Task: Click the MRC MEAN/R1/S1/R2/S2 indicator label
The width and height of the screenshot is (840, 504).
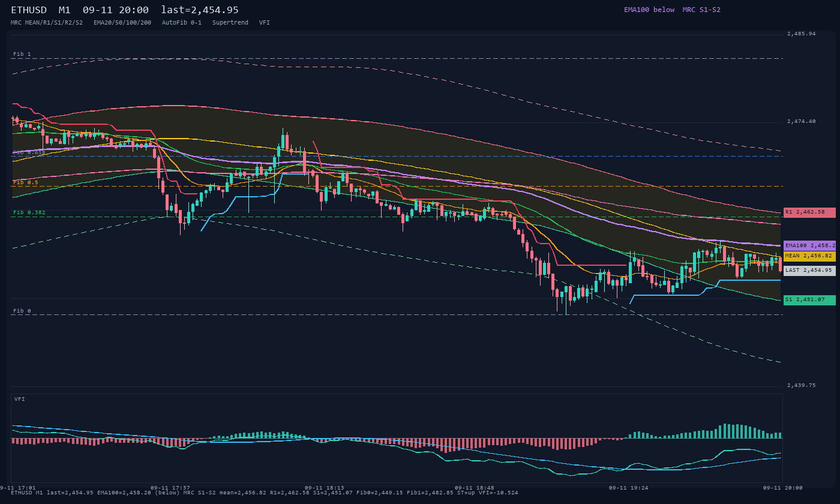Action: click(x=47, y=23)
